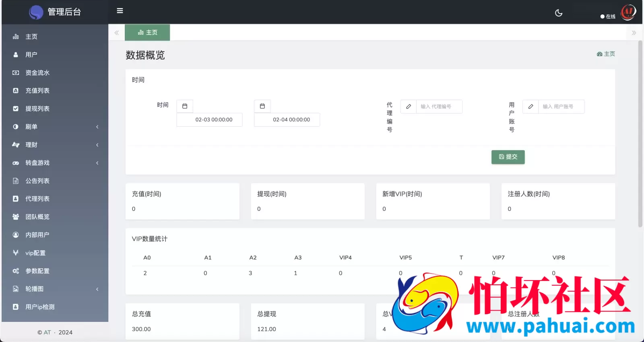
Task: Click the 提现列表 checkmark icon
Action: point(16,109)
